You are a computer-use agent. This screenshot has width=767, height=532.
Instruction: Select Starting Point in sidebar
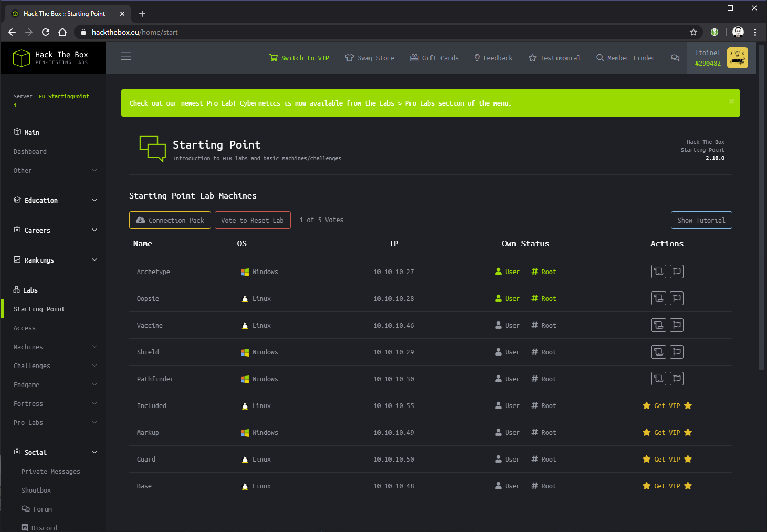(39, 309)
